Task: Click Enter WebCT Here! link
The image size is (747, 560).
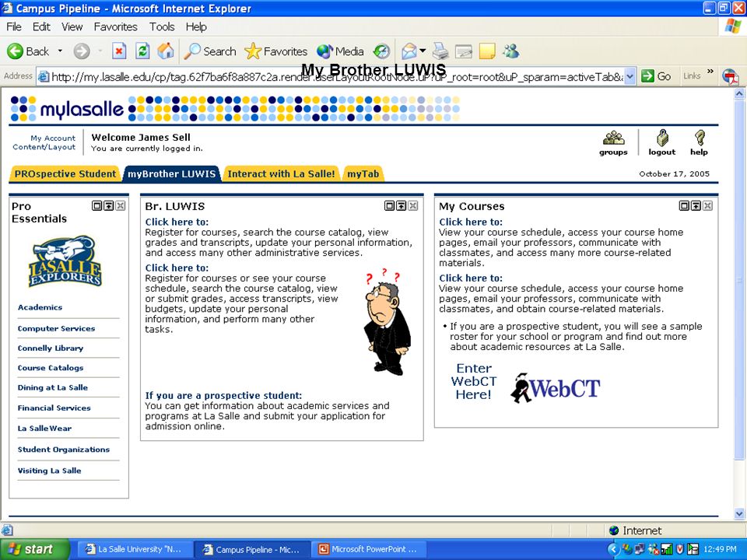Action: [474, 381]
